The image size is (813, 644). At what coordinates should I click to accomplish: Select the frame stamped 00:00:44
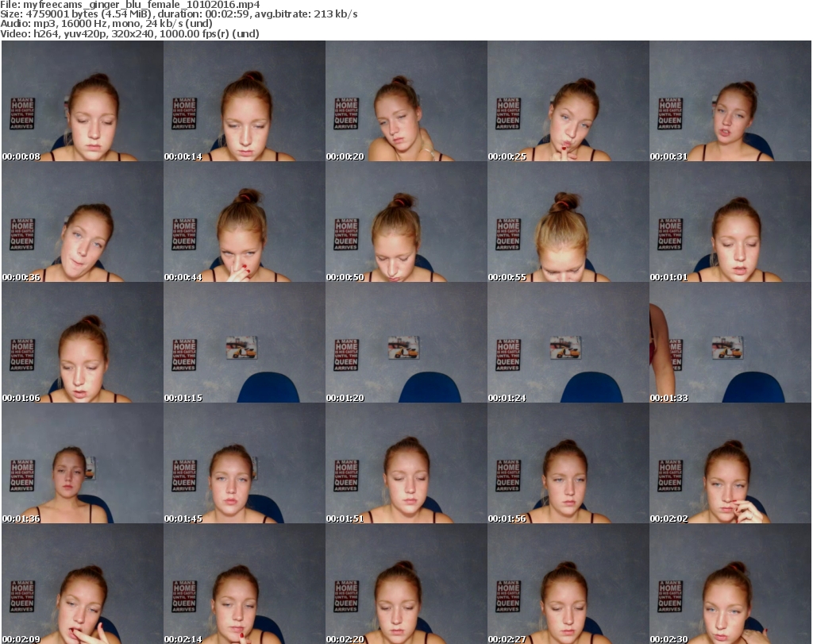pyautogui.click(x=245, y=222)
